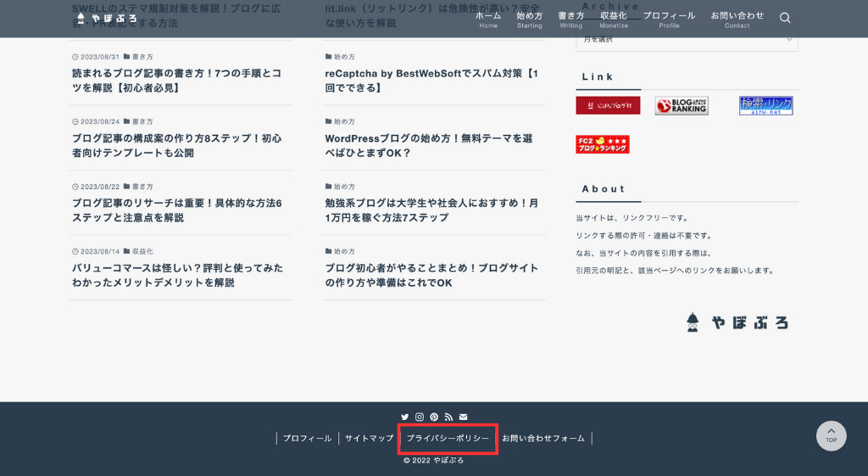This screenshot has width=868, height=476.
Task: Open お問い合わせ Contact header menu item
Action: tap(737, 20)
